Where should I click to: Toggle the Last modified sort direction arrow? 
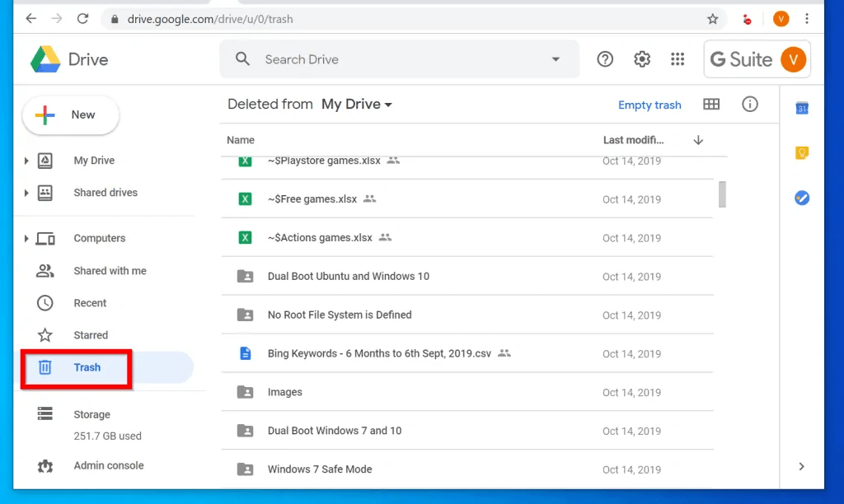tap(698, 140)
